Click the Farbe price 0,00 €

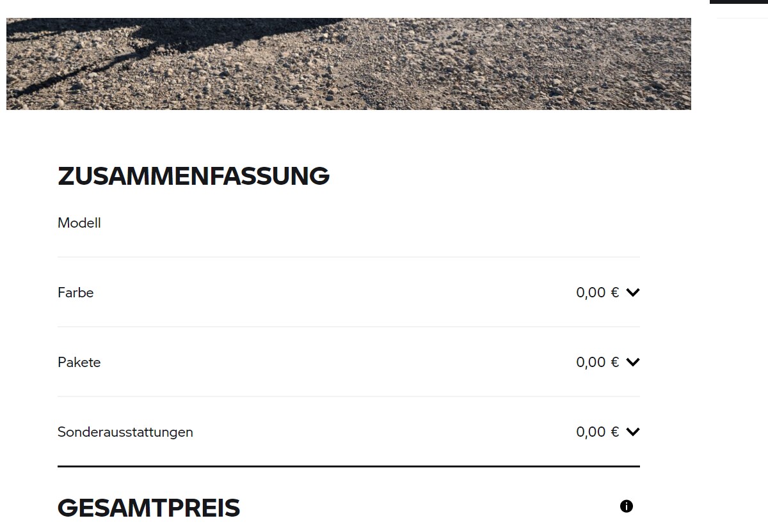[597, 293]
